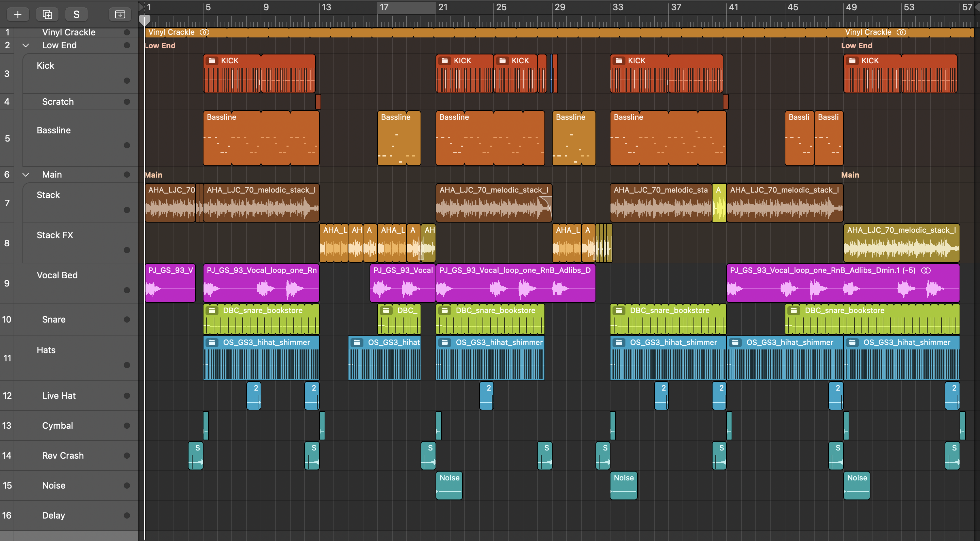Image resolution: width=980 pixels, height=541 pixels.
Task: Click folder icon on first DBC_snare_bookstore region
Action: pos(212,310)
